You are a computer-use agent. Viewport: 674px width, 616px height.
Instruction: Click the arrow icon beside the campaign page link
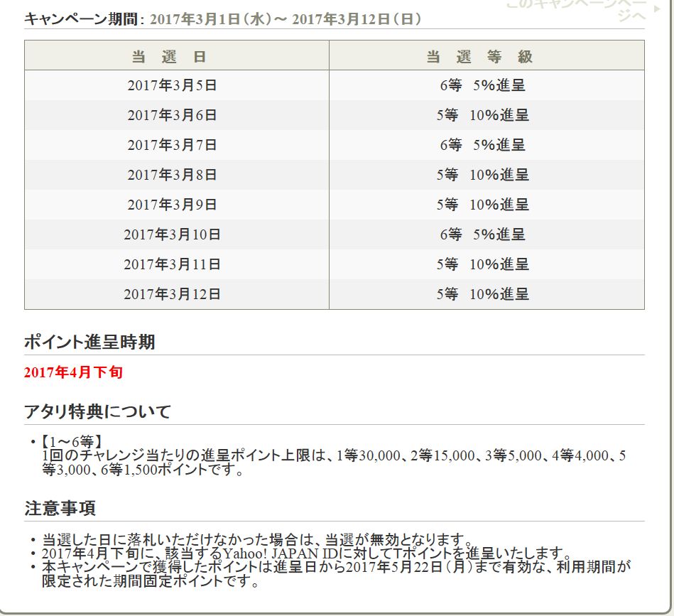tap(657, 9)
